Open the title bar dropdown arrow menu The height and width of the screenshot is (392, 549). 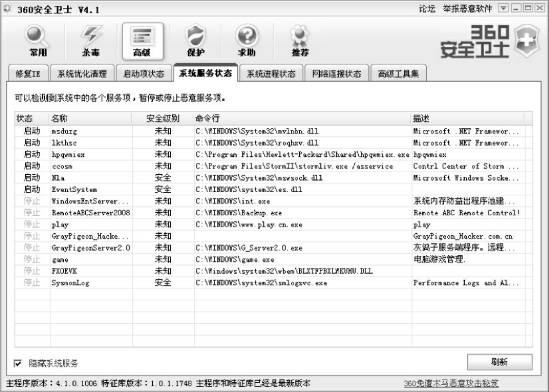coord(503,8)
